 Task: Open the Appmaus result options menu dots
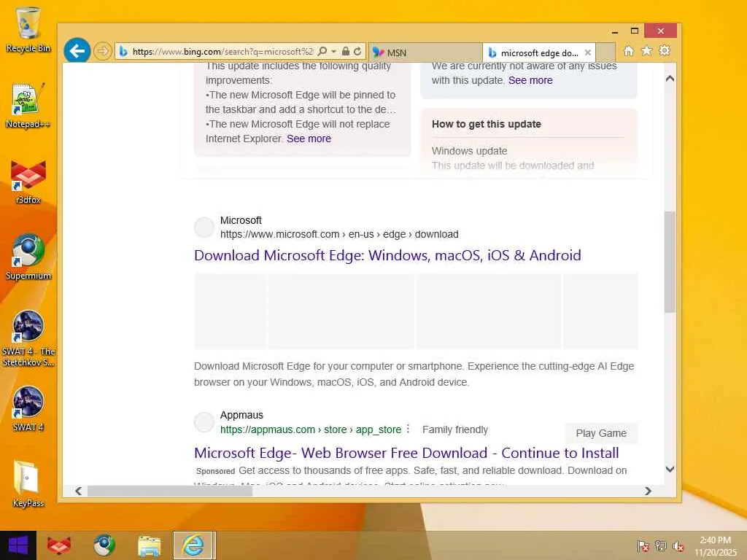tap(408, 429)
